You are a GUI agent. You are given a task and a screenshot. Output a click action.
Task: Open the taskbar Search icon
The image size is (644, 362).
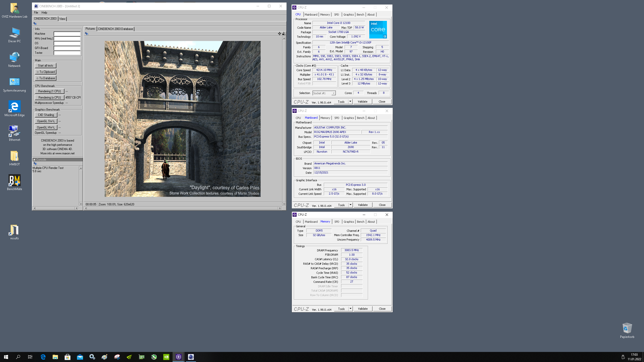click(18, 357)
